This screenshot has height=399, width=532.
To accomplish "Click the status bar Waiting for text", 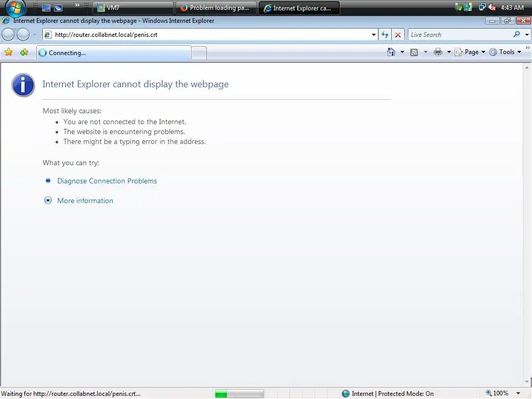I will click(71, 394).
